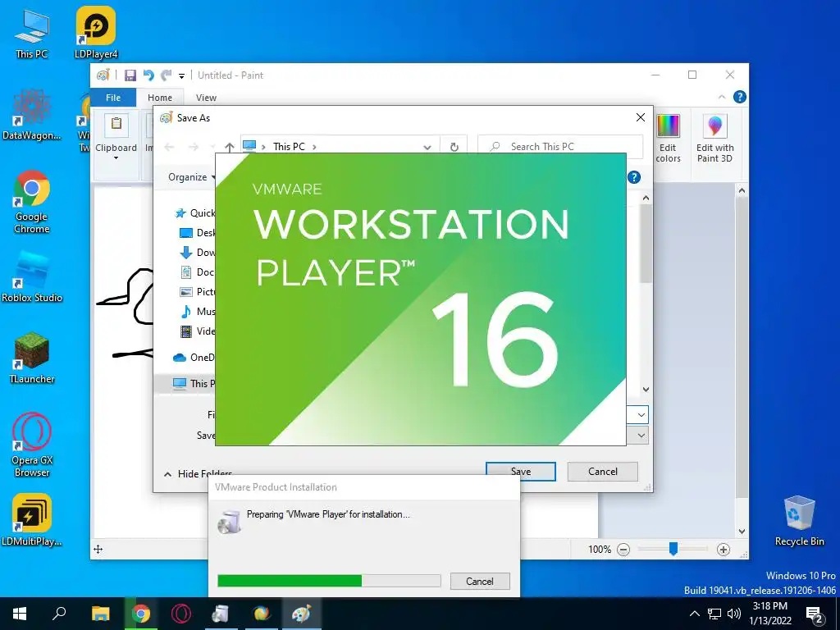
Task: Click Undo arrow in Paint title bar
Action: click(148, 75)
